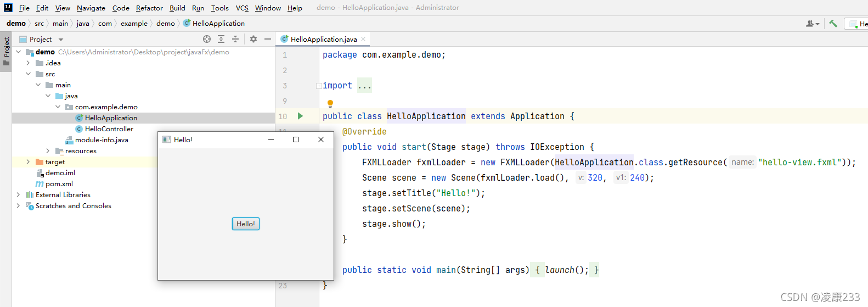Open the Navigate menu

(x=91, y=8)
